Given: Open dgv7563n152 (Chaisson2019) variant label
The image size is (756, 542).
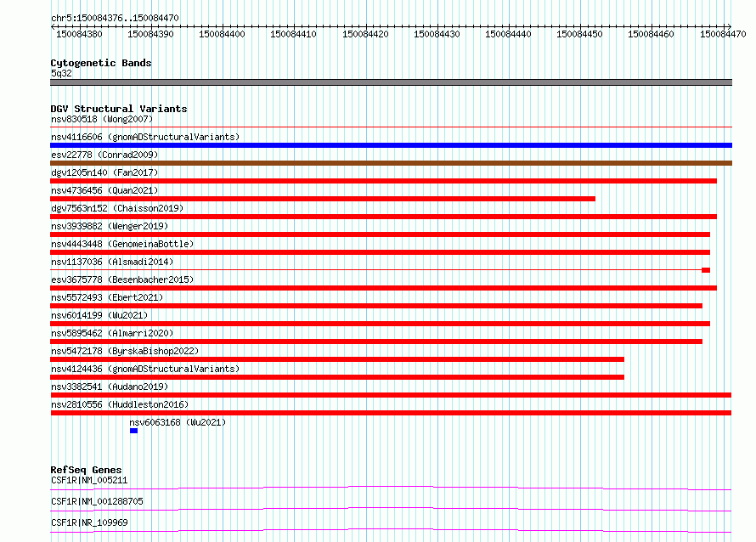Looking at the screenshot, I should tap(117, 208).
